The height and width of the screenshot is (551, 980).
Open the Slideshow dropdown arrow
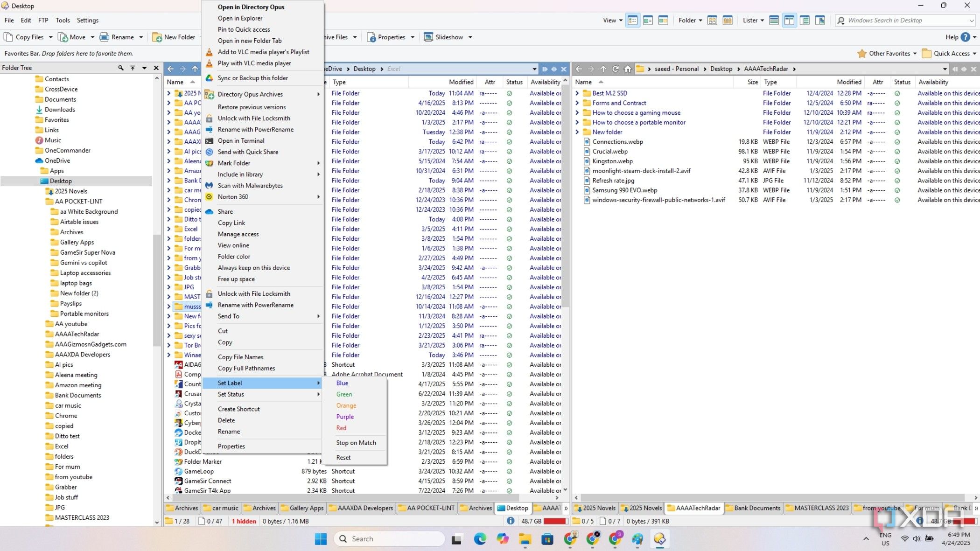click(x=470, y=37)
